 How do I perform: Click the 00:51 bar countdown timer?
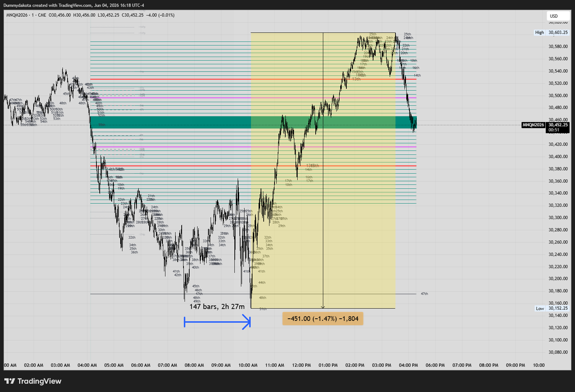coord(553,130)
